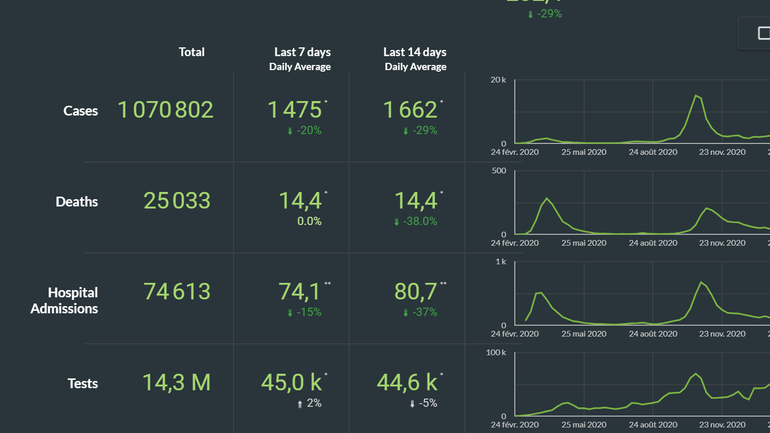This screenshot has height=433, width=770.
Task: Click the Tests row label
Action: point(82,383)
